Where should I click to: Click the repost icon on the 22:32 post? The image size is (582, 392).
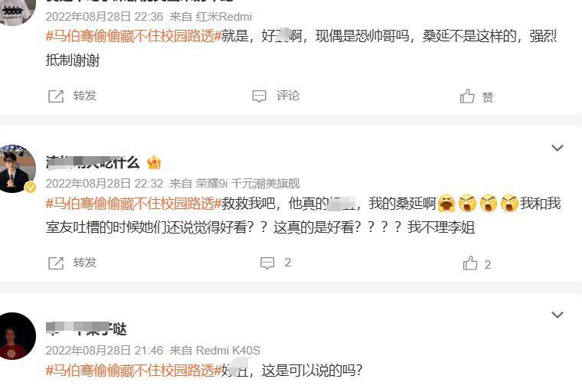tap(56, 263)
